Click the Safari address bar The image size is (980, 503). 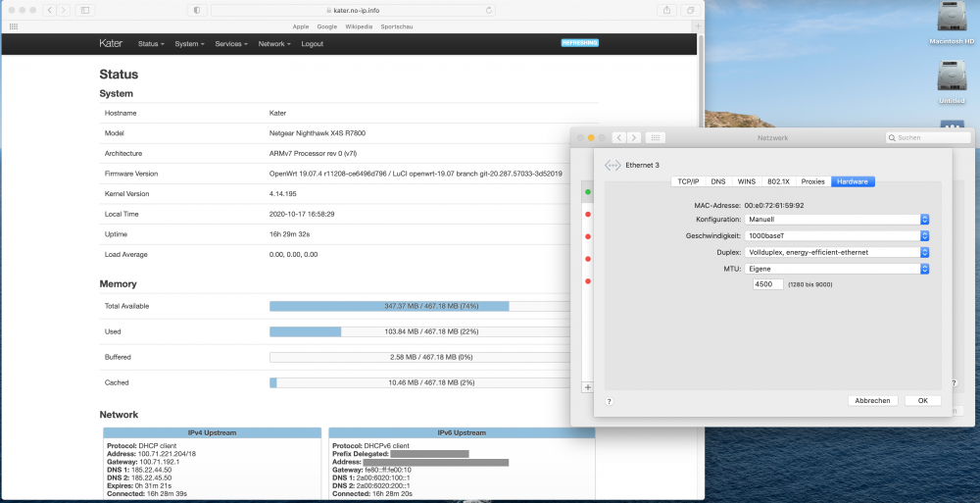pyautogui.click(x=353, y=10)
